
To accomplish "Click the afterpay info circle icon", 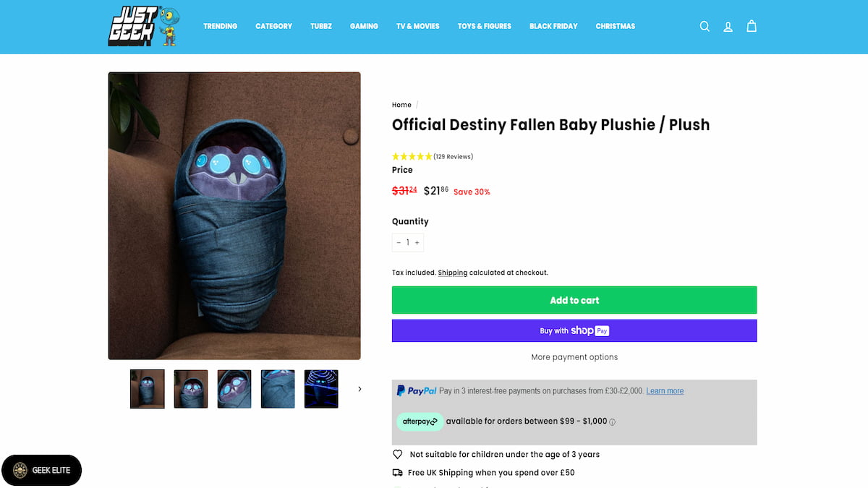I will 610,421.
